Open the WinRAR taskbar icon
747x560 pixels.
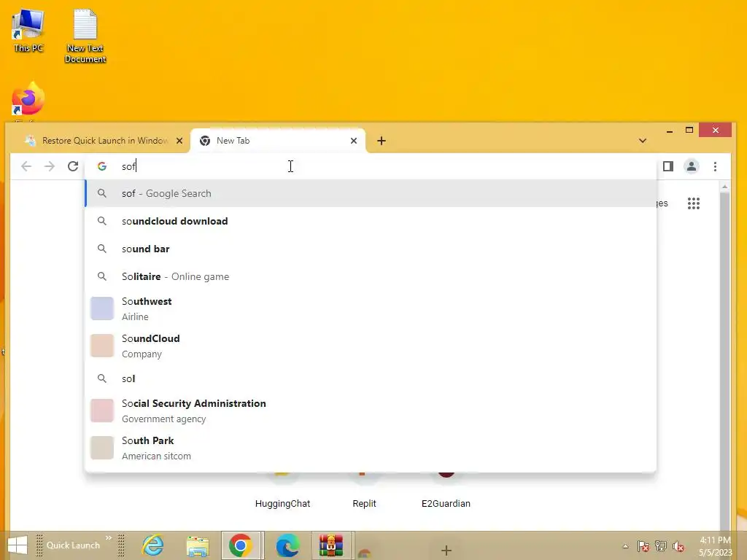pos(331,545)
